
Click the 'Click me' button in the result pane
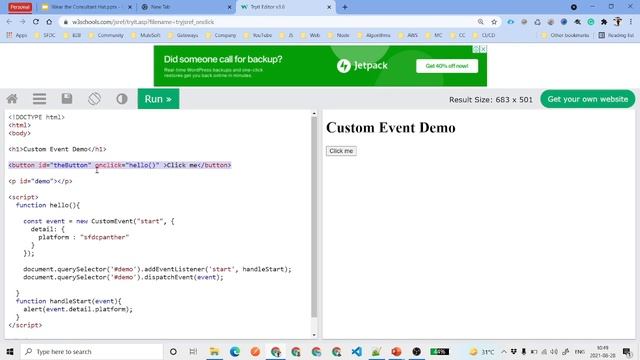click(341, 151)
